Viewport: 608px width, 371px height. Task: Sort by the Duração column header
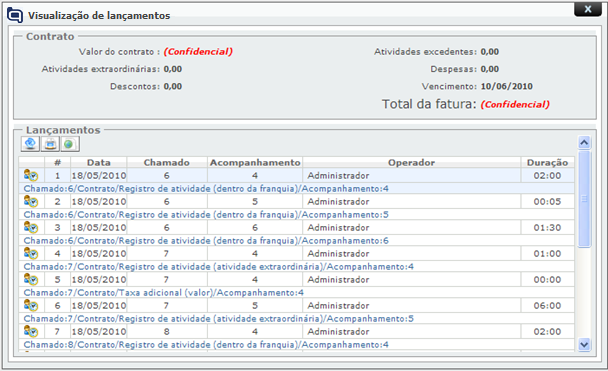pyautogui.click(x=547, y=162)
